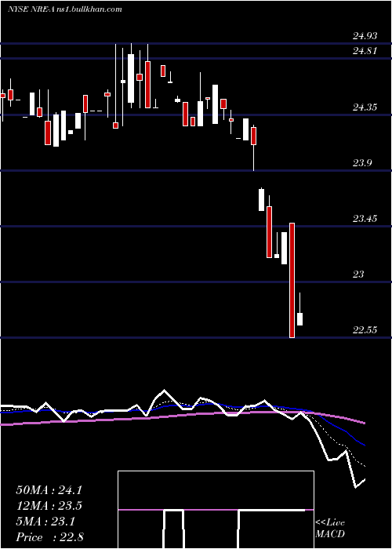Click the 24.35 price level label
Image resolution: width=392 pixels, height=549 pixels.
pos(365,107)
